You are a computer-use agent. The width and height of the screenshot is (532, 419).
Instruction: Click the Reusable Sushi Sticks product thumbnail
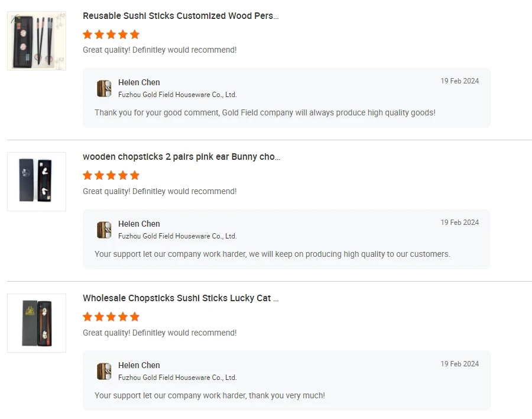(x=37, y=40)
